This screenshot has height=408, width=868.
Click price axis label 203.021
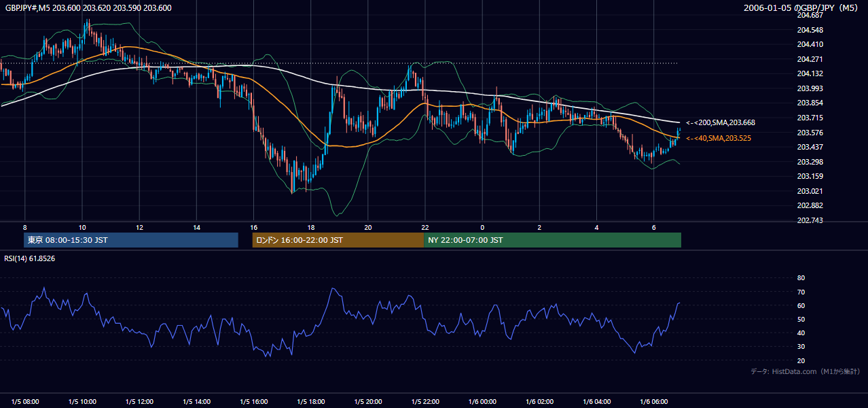click(810, 191)
